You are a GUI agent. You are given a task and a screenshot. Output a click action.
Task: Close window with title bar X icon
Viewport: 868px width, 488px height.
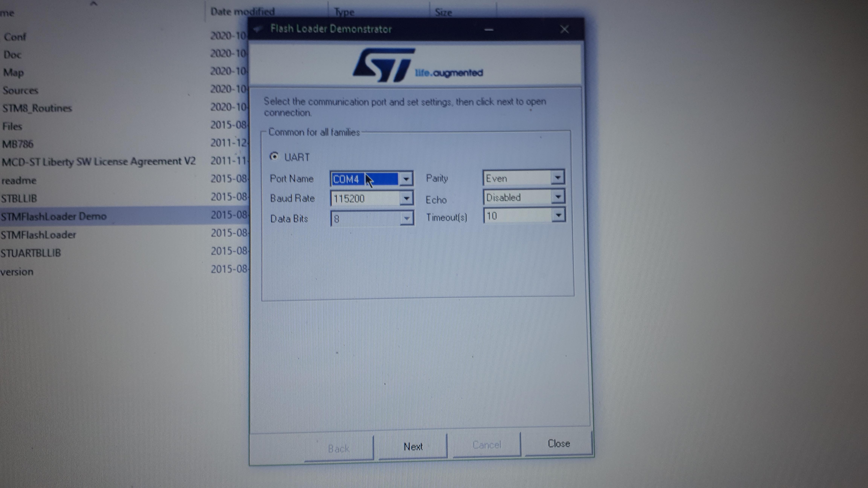pos(565,29)
